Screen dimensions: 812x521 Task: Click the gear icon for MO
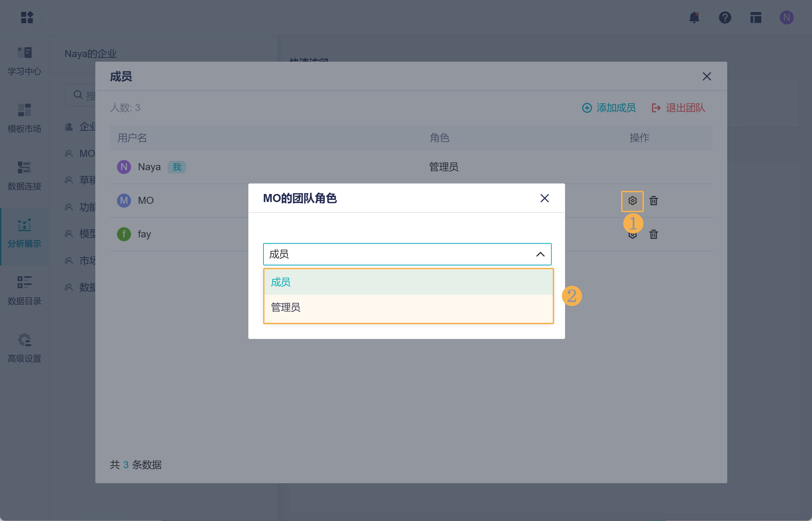tap(632, 201)
